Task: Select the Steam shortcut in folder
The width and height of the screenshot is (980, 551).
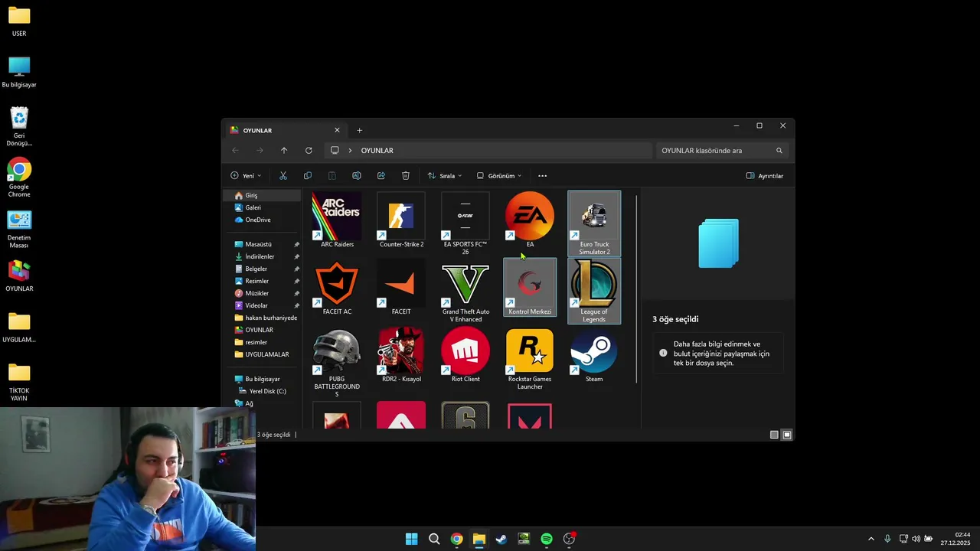Action: [594, 355]
